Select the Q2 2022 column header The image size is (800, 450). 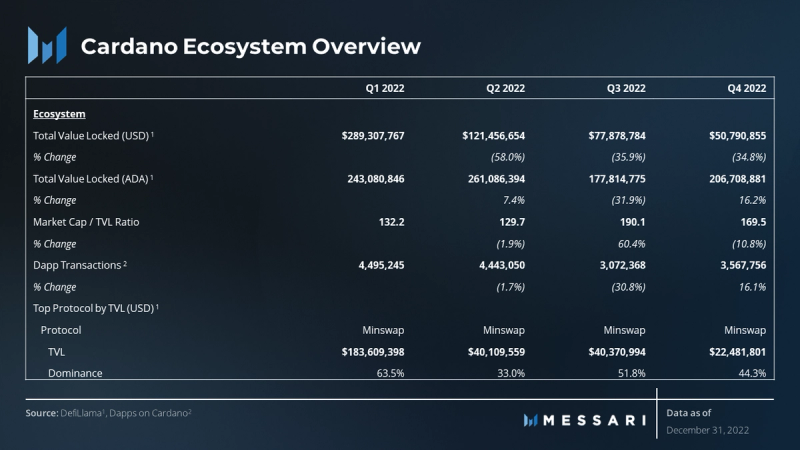pyautogui.click(x=505, y=88)
